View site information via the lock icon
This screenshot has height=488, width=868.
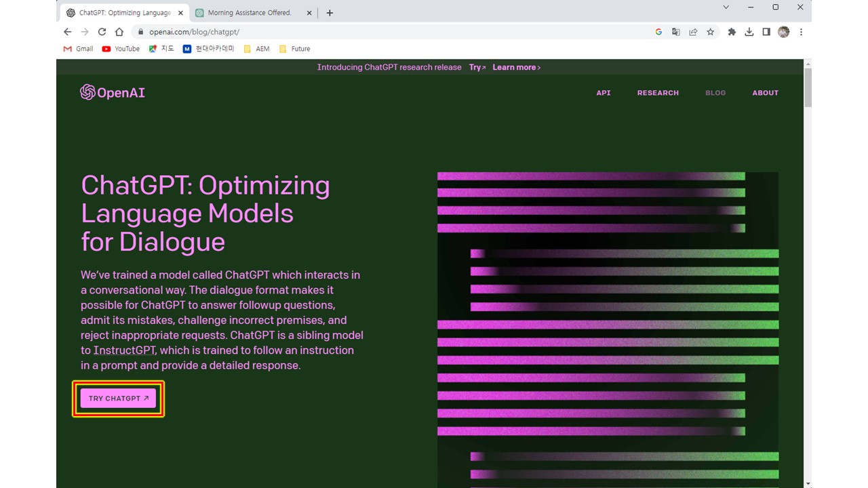click(141, 32)
